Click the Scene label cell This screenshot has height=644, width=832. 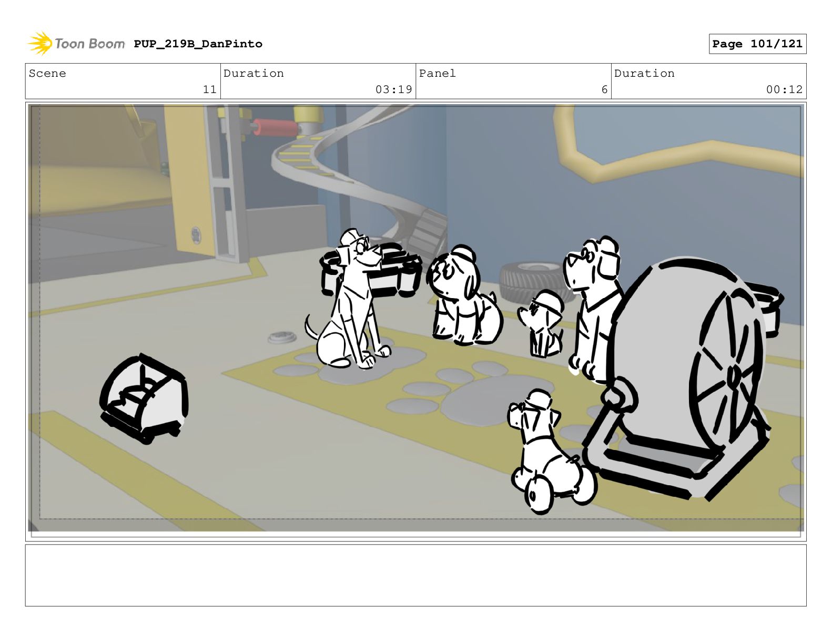click(x=123, y=81)
